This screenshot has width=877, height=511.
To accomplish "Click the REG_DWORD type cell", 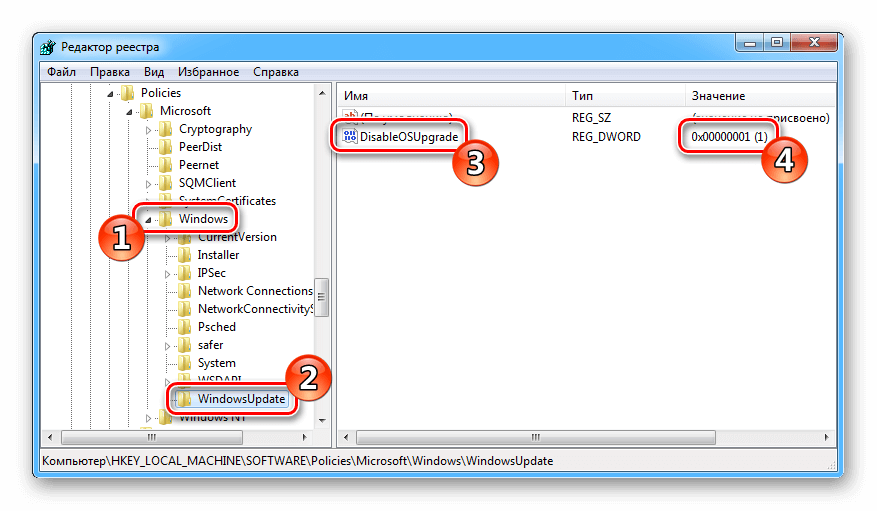I will pos(606,136).
